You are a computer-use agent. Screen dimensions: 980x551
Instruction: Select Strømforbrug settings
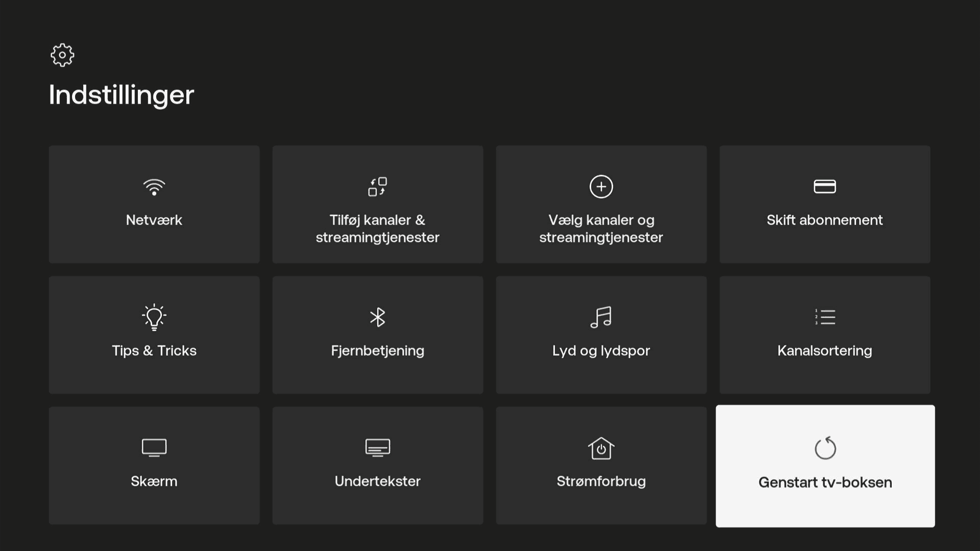[x=601, y=465]
